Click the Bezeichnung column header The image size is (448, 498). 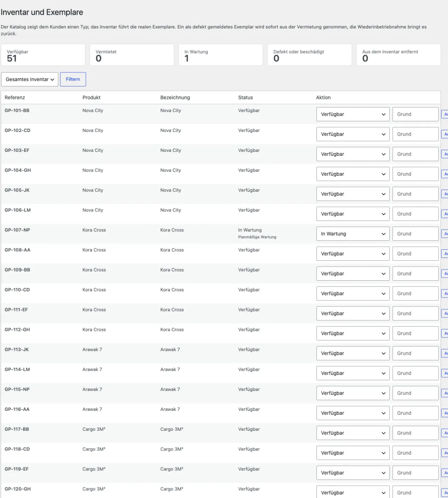[x=175, y=98]
